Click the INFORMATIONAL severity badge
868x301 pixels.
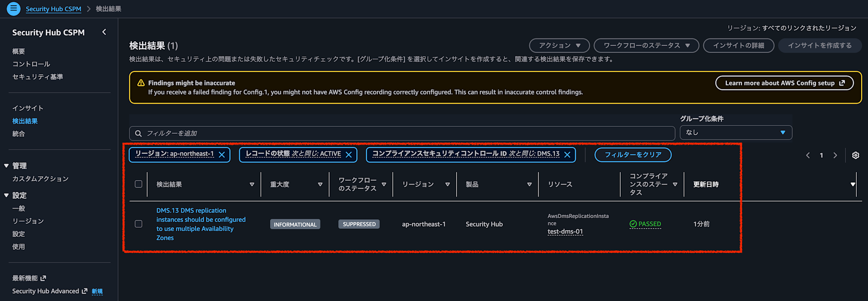295,224
